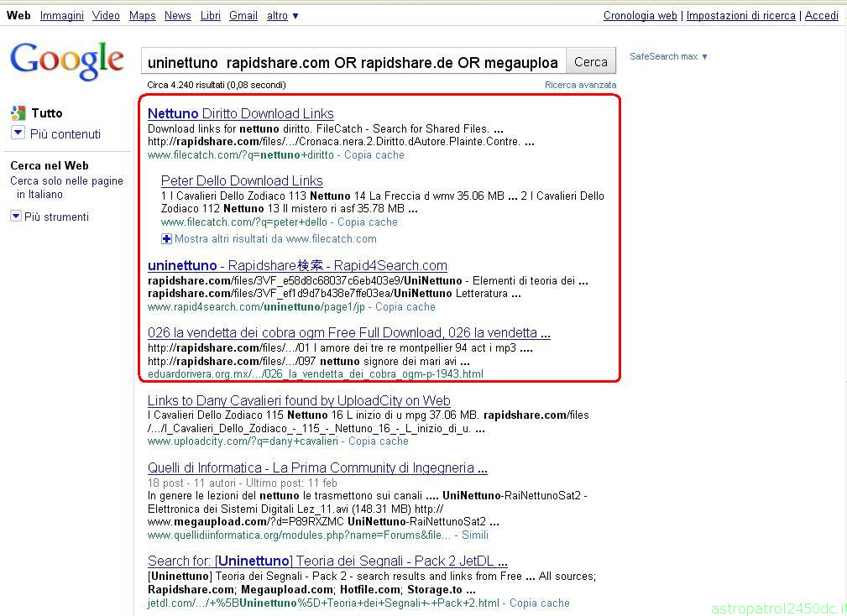The width and height of the screenshot is (847, 616).
Task: Open the Immagini tab
Action: [x=61, y=16]
